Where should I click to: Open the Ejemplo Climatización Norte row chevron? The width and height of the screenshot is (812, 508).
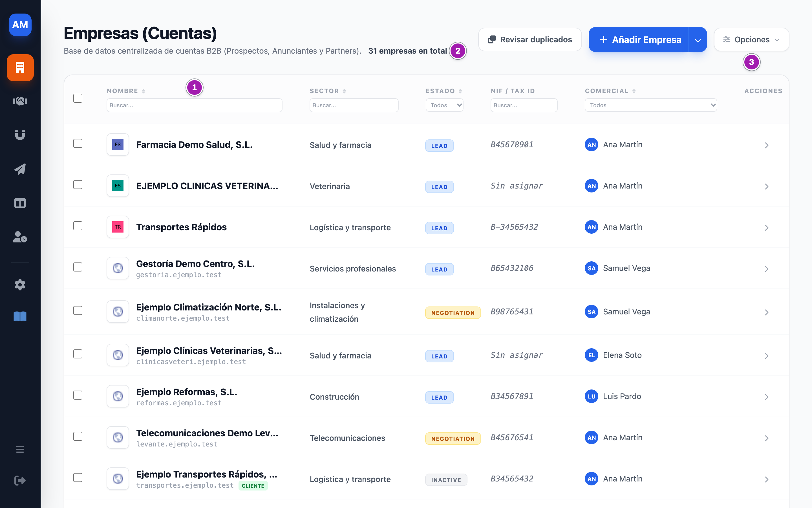(x=766, y=312)
